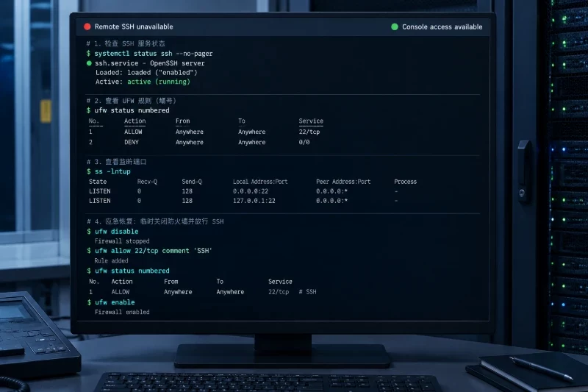Select the first ufw status numbered command
588x392 pixels.
pyautogui.click(x=128, y=110)
